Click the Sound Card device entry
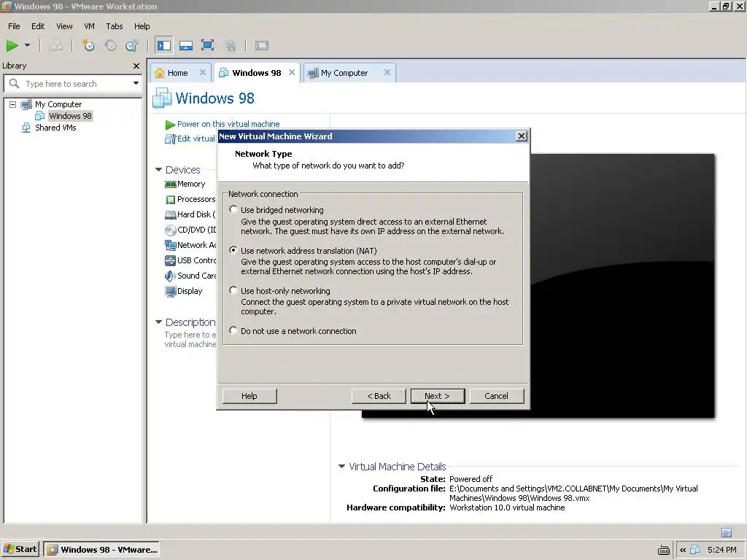The height and width of the screenshot is (560, 747). click(190, 276)
